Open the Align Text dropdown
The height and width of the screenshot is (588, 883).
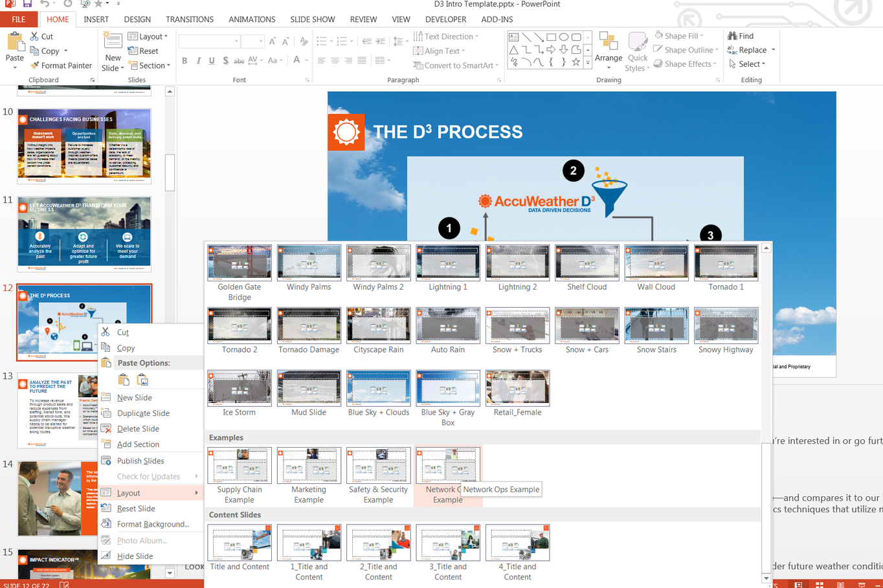[x=439, y=51]
